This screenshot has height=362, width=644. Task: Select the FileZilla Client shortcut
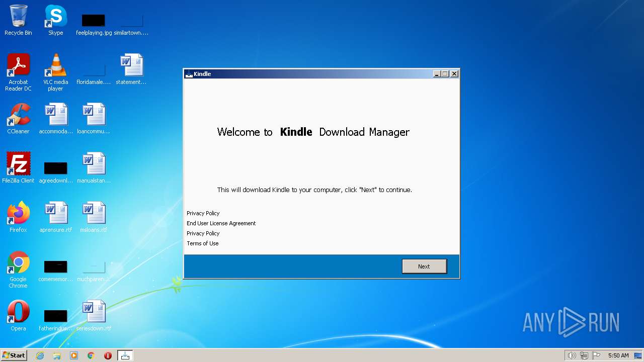tap(18, 168)
